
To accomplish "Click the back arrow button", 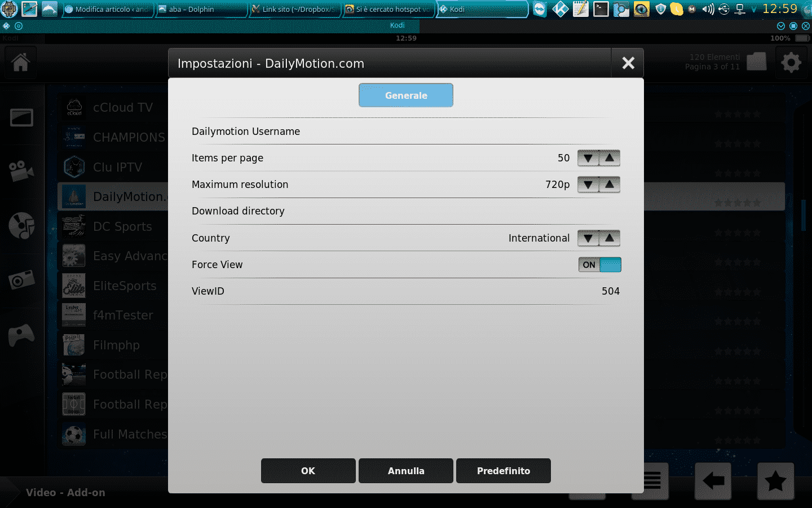I will [713, 481].
